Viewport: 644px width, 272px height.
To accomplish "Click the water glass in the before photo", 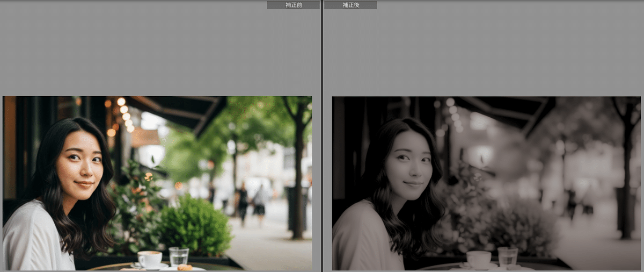I will 179,256.
